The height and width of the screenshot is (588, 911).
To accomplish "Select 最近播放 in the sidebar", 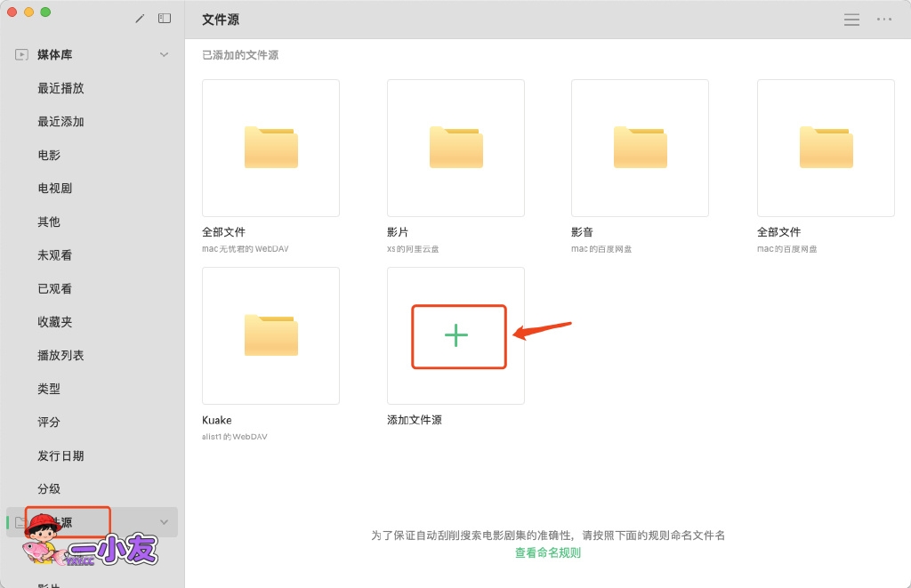I will [x=60, y=88].
